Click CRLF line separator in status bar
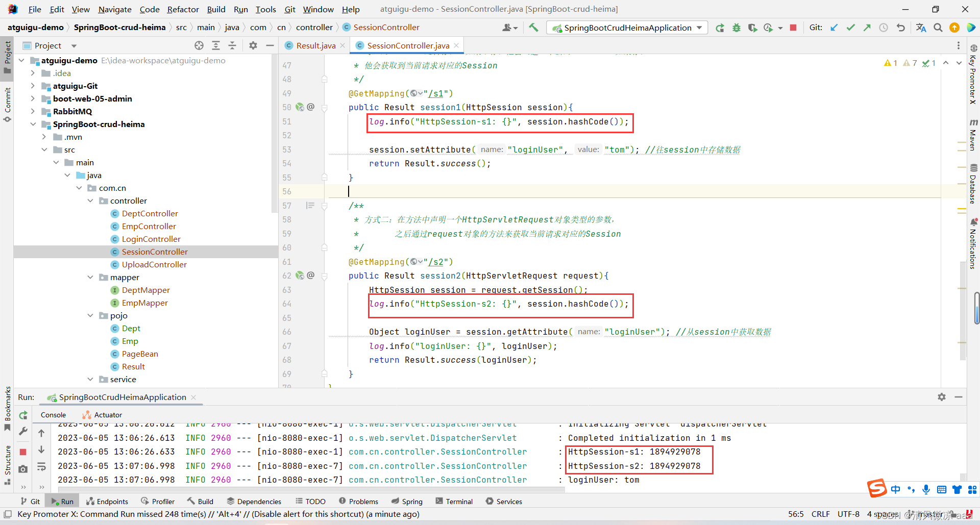980x525 pixels. pyautogui.click(x=821, y=514)
